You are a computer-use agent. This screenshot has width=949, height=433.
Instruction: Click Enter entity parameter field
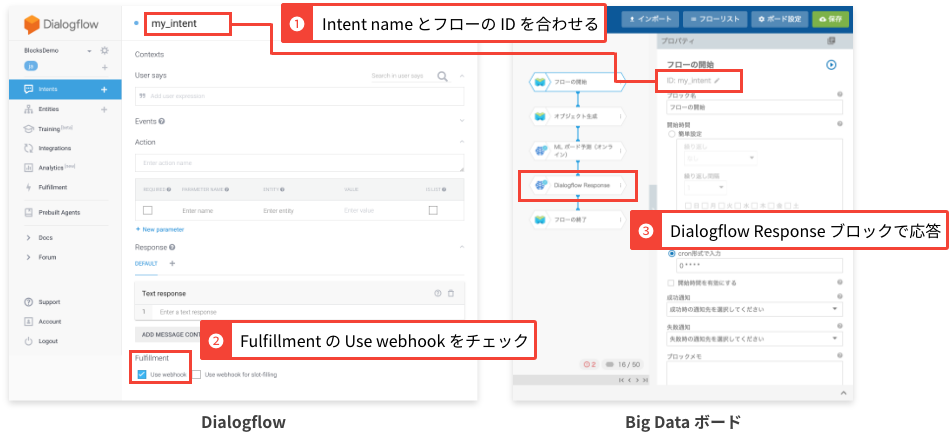(x=280, y=211)
